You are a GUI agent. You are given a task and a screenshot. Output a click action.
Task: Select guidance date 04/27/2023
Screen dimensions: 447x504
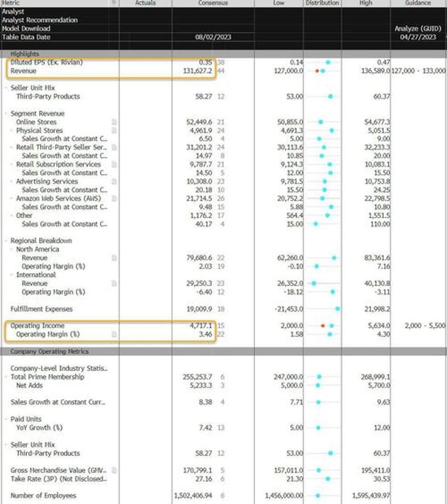click(x=418, y=37)
